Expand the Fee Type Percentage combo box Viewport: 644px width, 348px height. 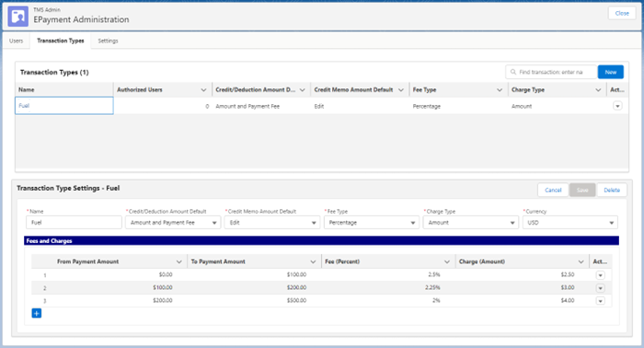[372, 223]
